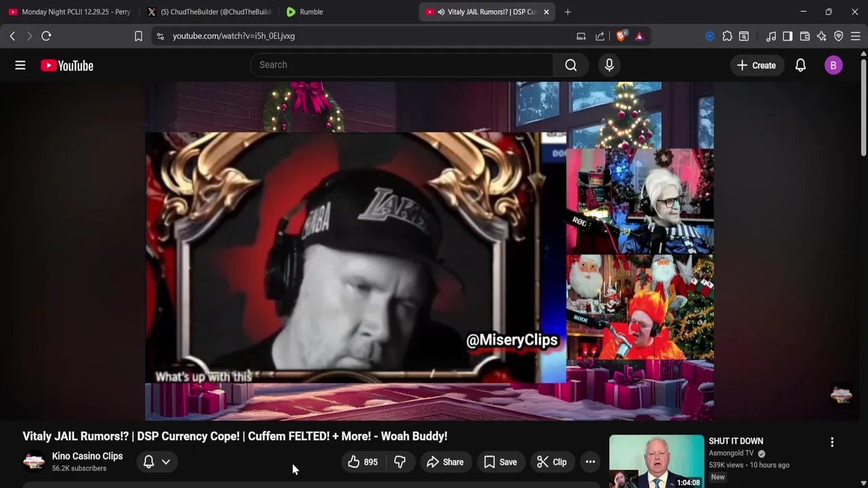Save the video to a playlist
Screen dimensions: 868x488
(500, 462)
